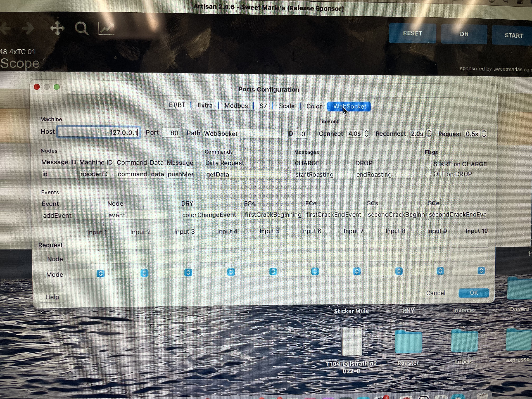
Task: Adjust the Connect timeout stepper arrows
Action: (x=366, y=133)
